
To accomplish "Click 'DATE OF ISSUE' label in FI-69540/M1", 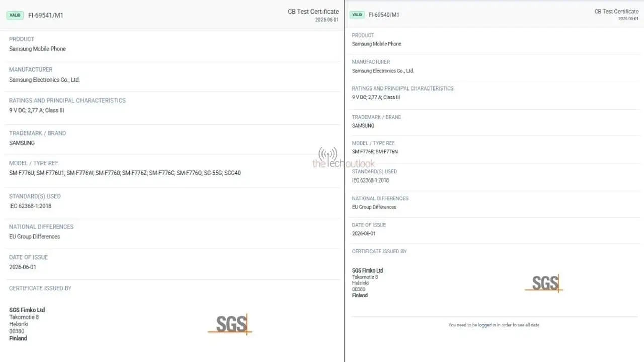I will (x=369, y=225).
